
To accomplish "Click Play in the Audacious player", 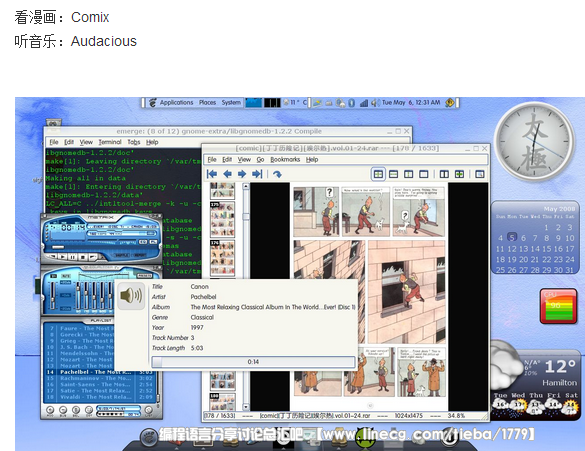I will 62,257.
